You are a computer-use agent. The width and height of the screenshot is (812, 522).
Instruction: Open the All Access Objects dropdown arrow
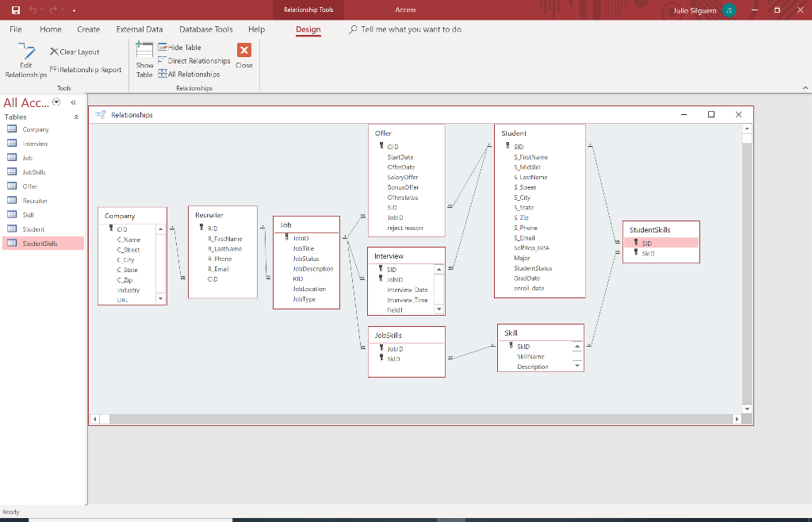56,102
